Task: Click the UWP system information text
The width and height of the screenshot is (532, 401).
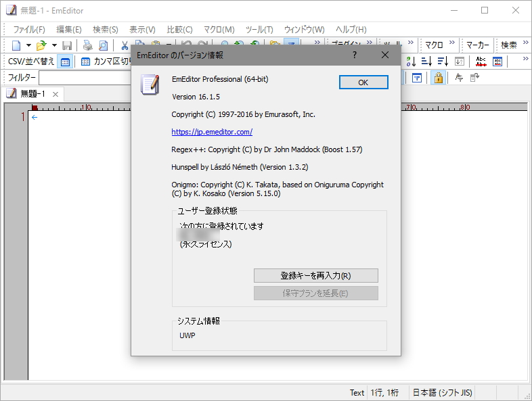Action: pyautogui.click(x=187, y=335)
